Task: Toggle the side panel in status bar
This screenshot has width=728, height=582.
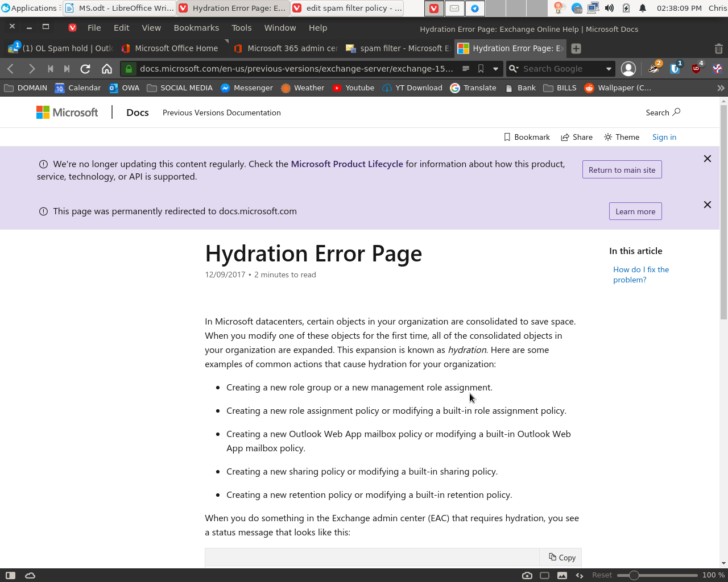Action: click(10, 575)
